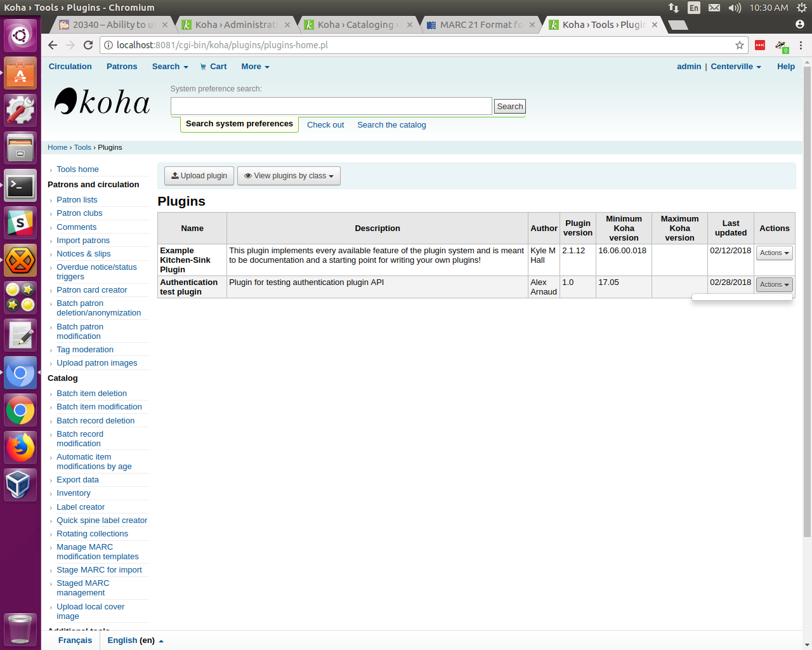Open the Cart in top navigation
The height and width of the screenshot is (650, 812).
click(213, 67)
